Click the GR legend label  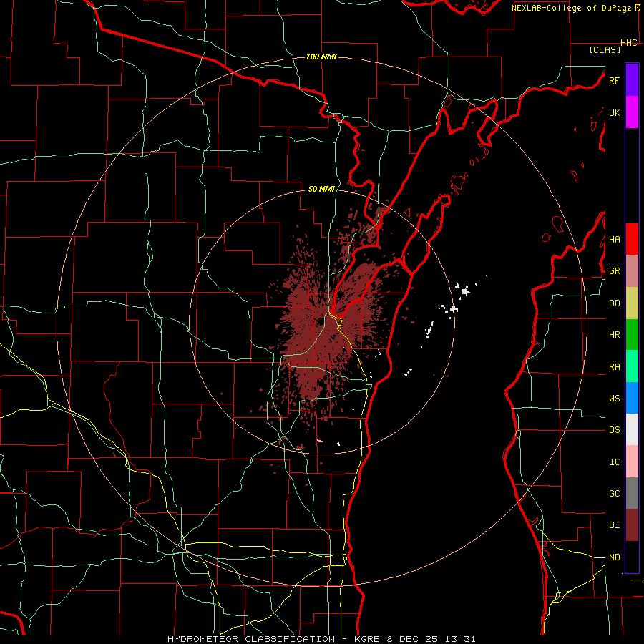(614, 271)
